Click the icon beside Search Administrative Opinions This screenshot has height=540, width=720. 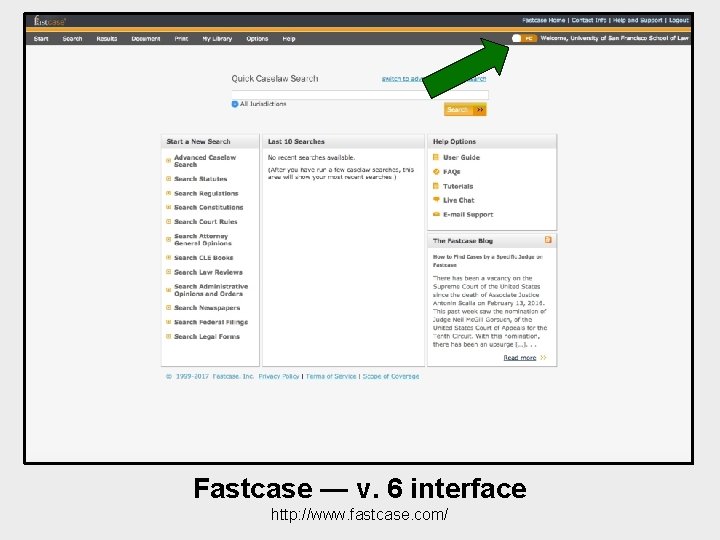169,290
